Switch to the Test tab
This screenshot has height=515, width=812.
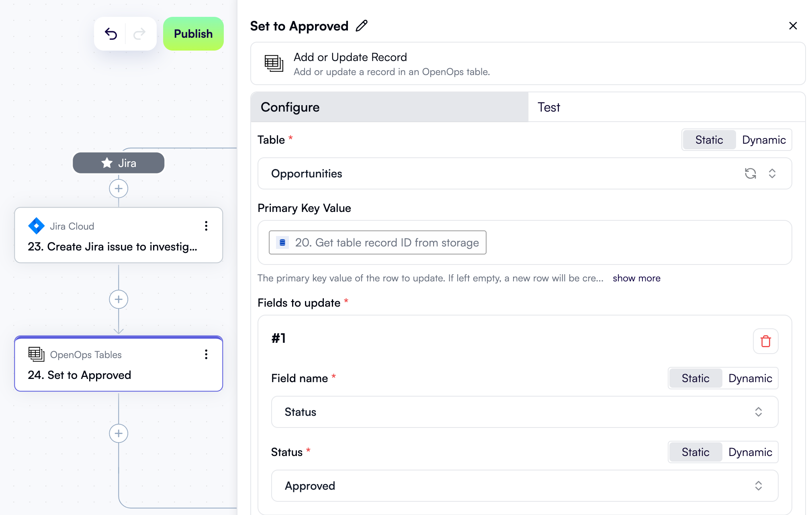tap(548, 107)
